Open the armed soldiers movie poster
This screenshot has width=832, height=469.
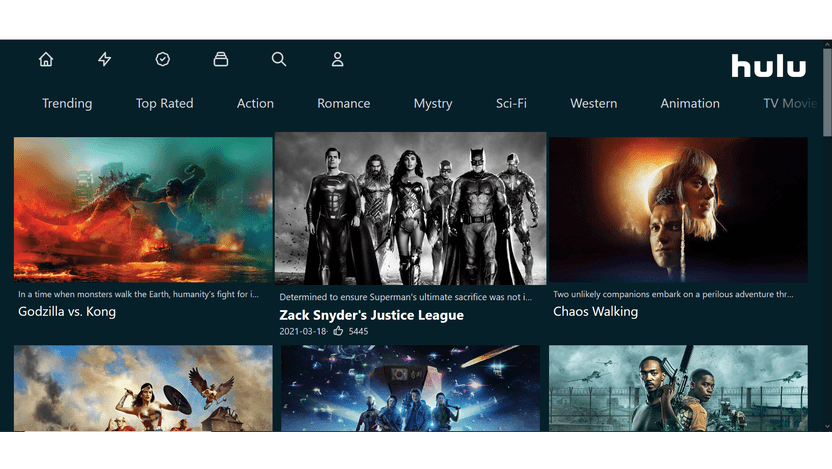click(678, 388)
